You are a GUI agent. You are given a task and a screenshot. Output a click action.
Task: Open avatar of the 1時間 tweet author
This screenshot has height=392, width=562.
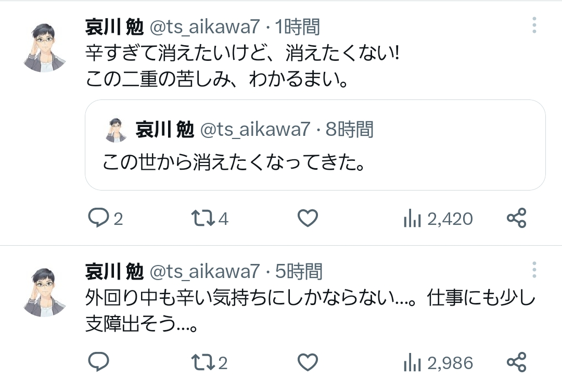pos(45,47)
